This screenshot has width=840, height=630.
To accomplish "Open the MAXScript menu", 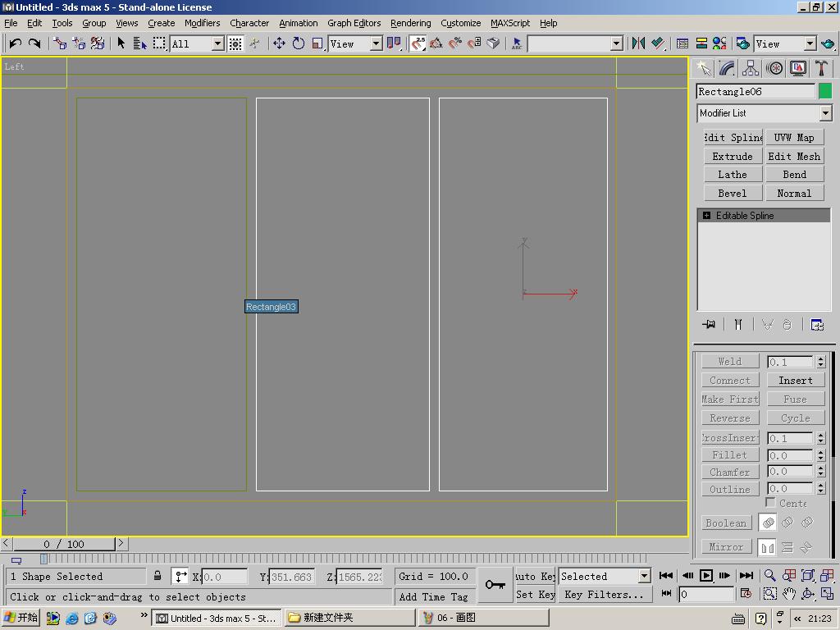I will coord(510,23).
